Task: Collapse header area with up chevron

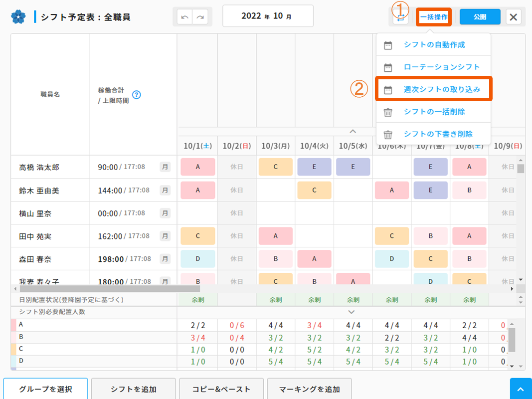Action: click(x=353, y=131)
